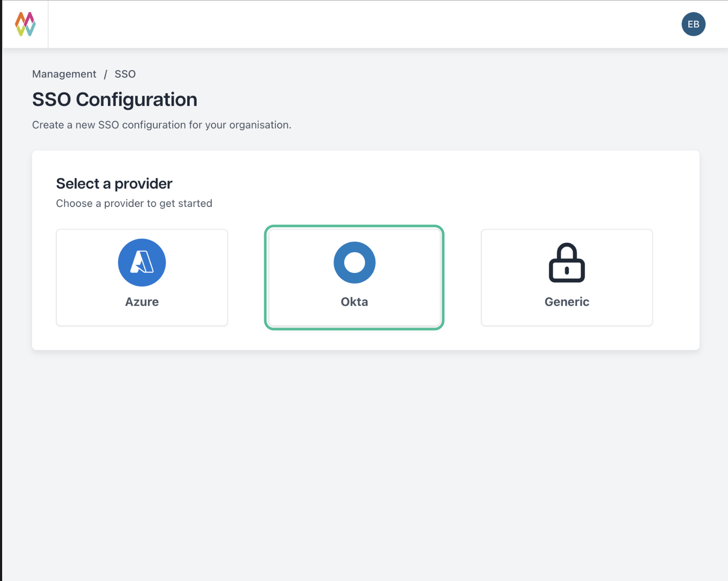Screen dimensions: 728x581
Task: Click the Azure logo icon
Action: click(x=142, y=263)
